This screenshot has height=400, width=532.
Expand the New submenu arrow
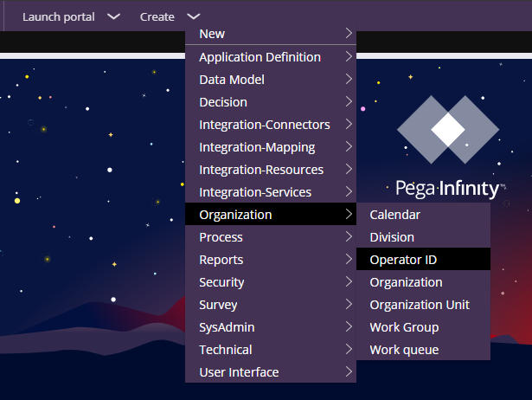tap(349, 34)
